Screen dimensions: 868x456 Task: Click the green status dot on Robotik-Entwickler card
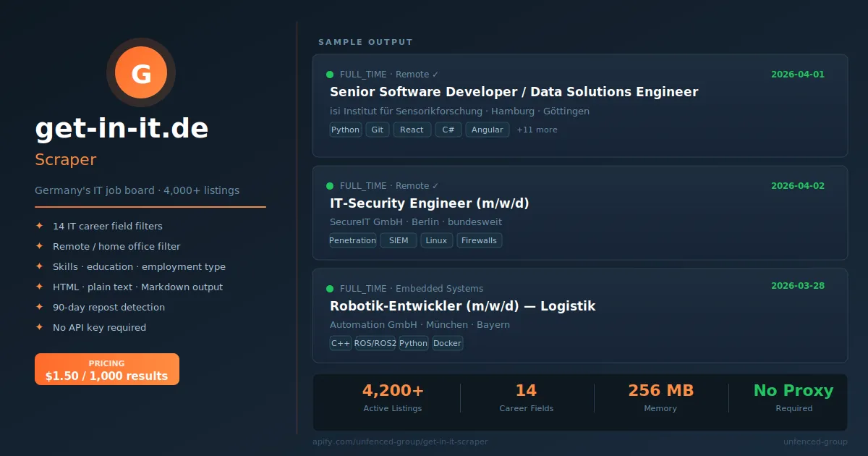tap(330, 289)
